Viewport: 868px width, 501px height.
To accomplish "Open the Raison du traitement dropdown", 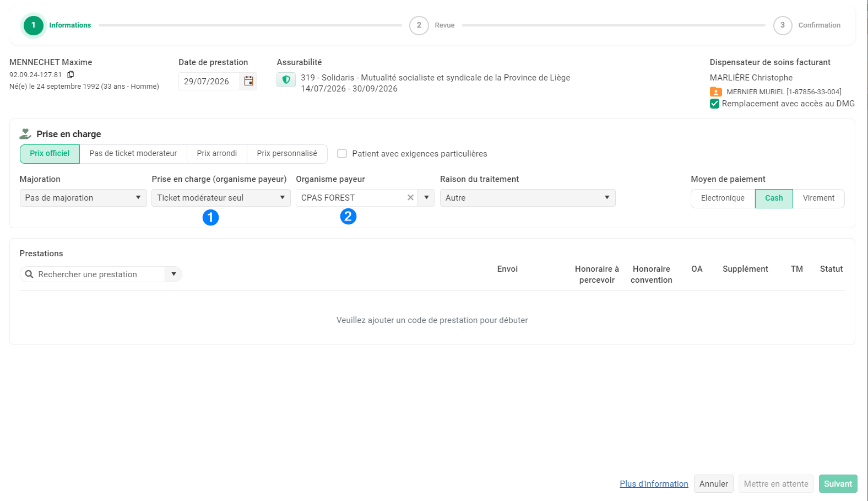I will click(x=528, y=198).
